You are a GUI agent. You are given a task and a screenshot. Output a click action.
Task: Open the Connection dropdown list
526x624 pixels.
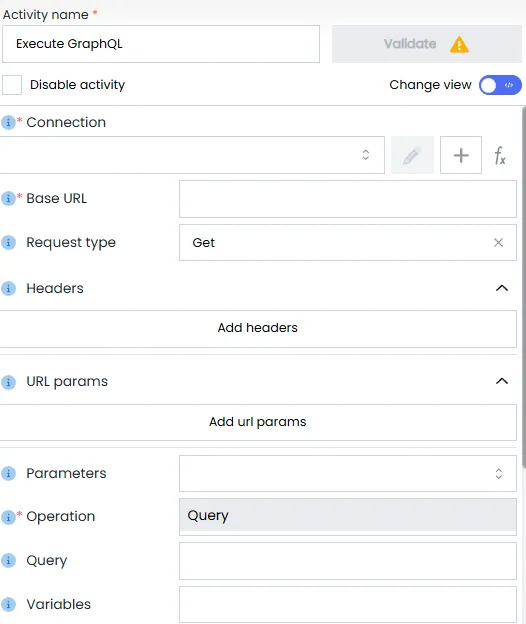click(x=192, y=155)
